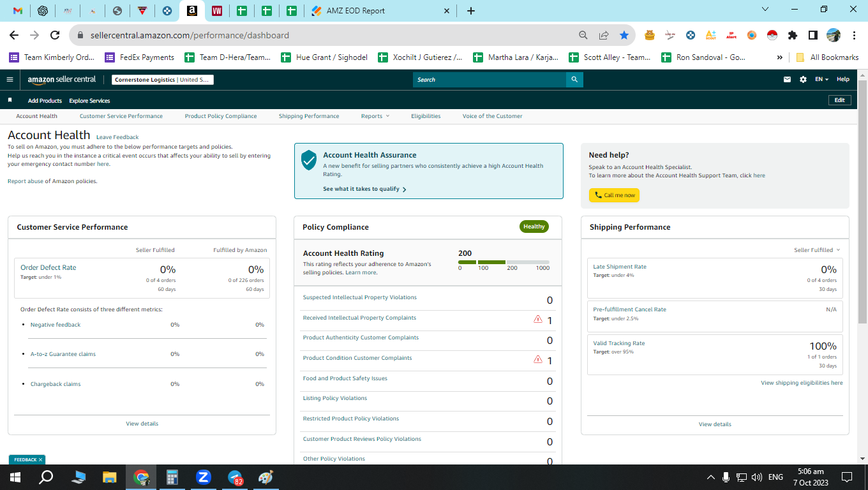Viewport: 868px width, 490px height.
Task: Switch to the ChatGPT browser tab
Action: point(43,11)
